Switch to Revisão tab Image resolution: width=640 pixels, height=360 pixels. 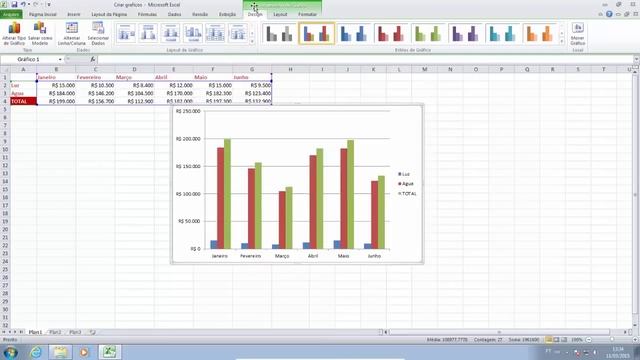coord(200,14)
